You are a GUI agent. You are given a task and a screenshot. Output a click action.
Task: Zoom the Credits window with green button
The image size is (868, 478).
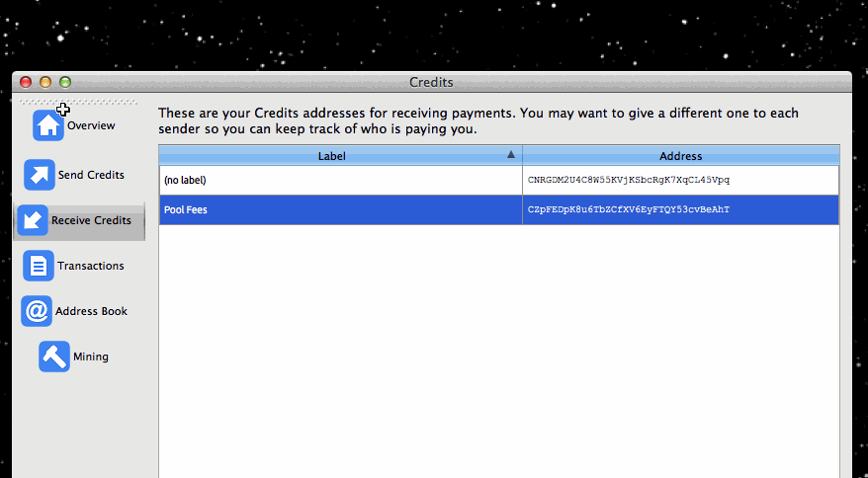(65, 82)
